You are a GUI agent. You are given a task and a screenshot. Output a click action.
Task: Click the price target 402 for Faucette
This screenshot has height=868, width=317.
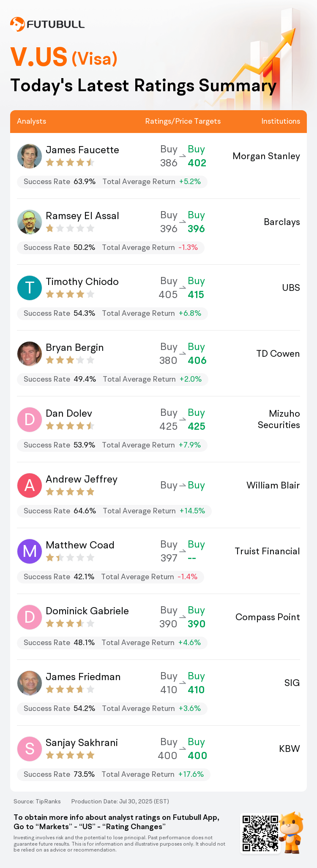coord(197,163)
